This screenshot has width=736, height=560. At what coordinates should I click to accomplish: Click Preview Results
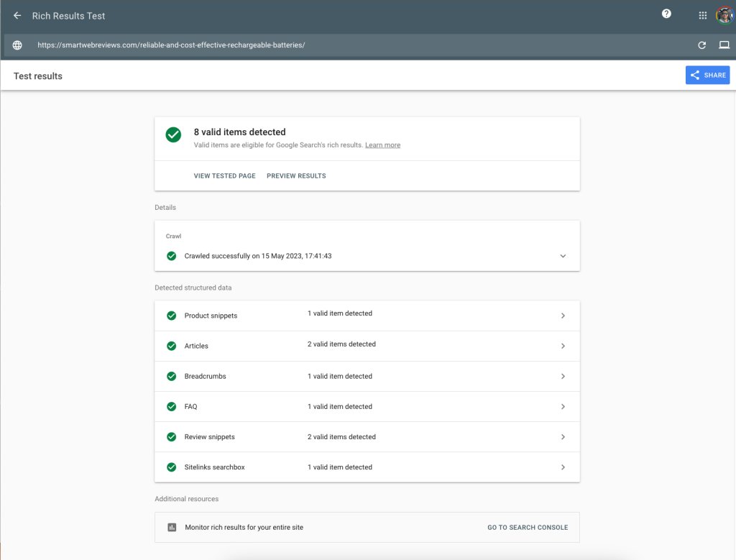(296, 175)
